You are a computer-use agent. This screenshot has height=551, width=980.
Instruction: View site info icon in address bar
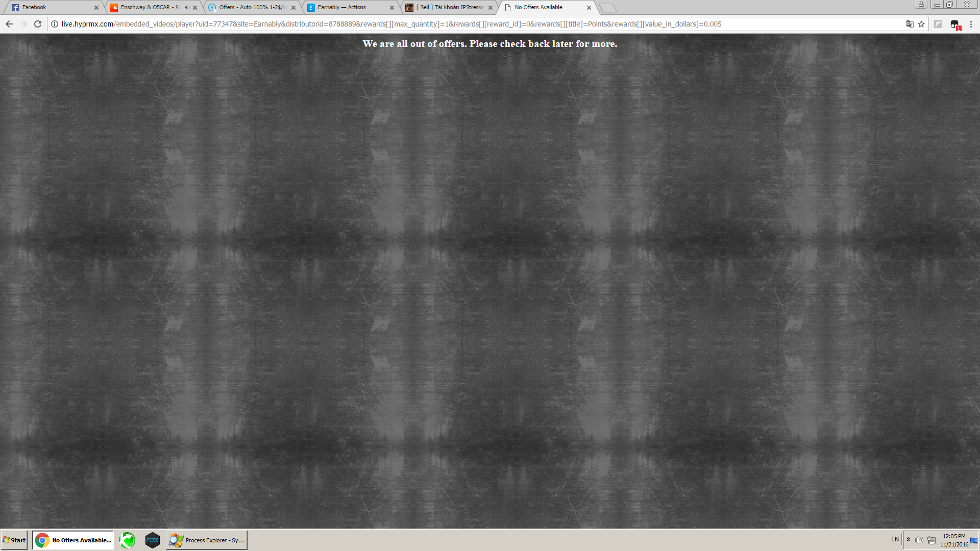(55, 24)
